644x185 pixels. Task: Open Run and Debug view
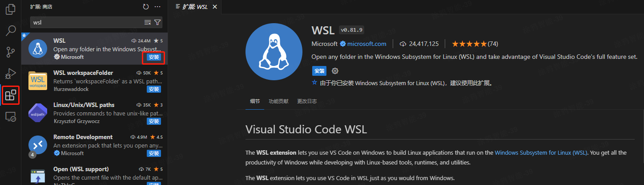[10, 74]
